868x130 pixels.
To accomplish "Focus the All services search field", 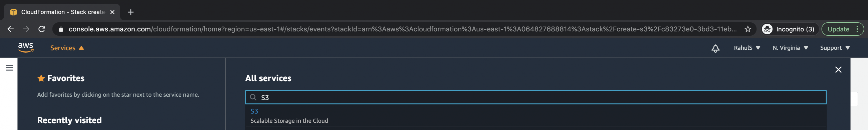I will [x=535, y=97].
